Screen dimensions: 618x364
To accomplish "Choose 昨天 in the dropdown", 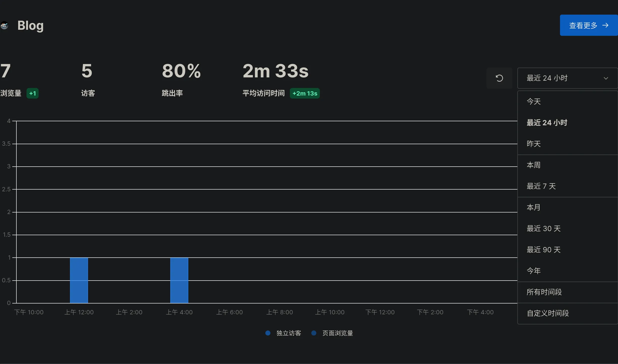I will pyautogui.click(x=534, y=144).
